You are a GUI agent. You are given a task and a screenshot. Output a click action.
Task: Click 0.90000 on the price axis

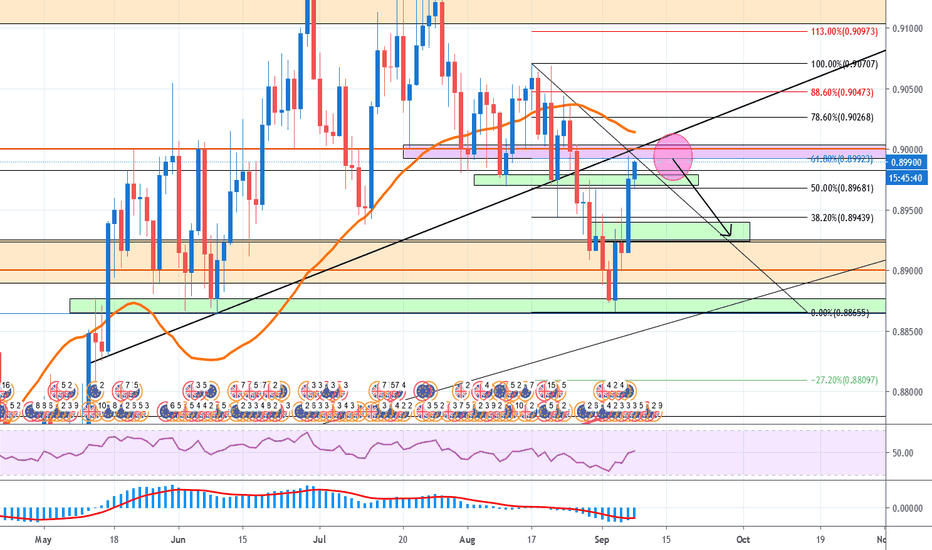(907, 149)
